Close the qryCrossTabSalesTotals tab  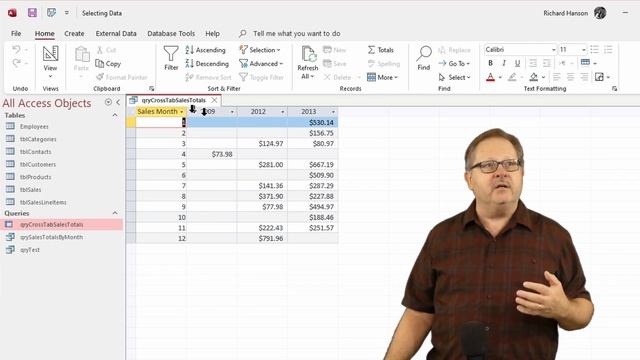(214, 100)
